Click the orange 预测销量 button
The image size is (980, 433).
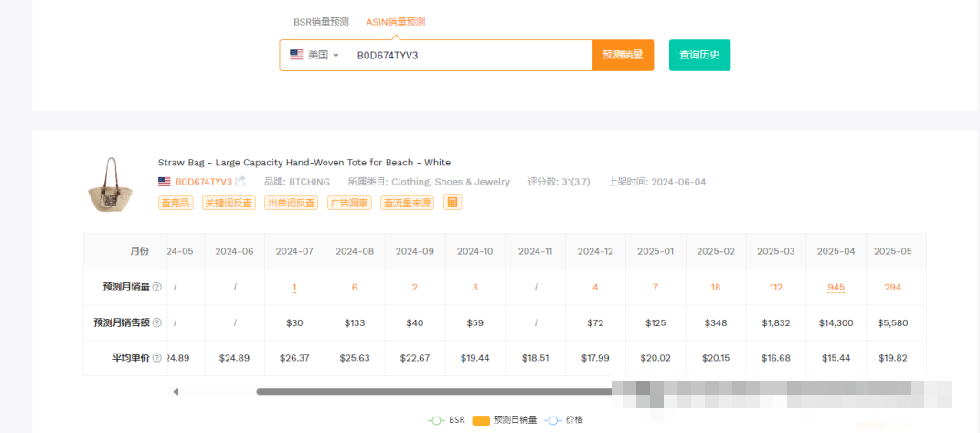pos(623,55)
